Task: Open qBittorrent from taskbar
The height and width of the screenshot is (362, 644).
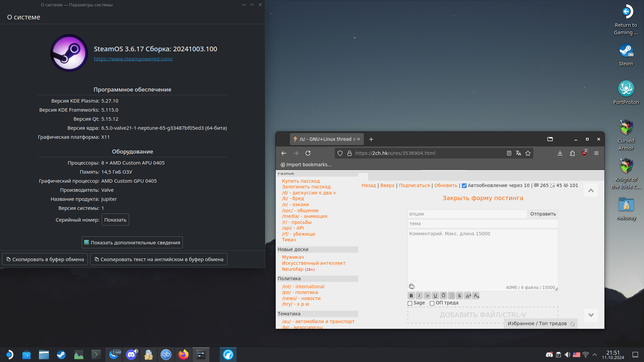Action: tap(166, 355)
